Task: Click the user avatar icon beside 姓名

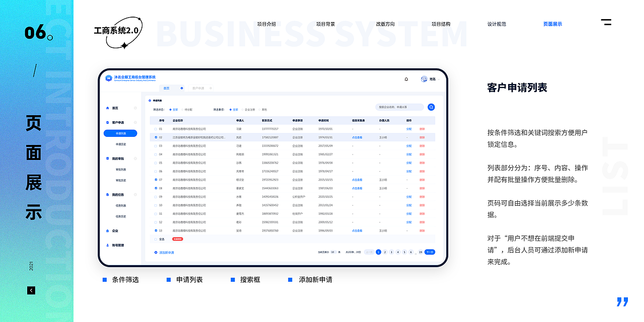Action: pos(424,79)
